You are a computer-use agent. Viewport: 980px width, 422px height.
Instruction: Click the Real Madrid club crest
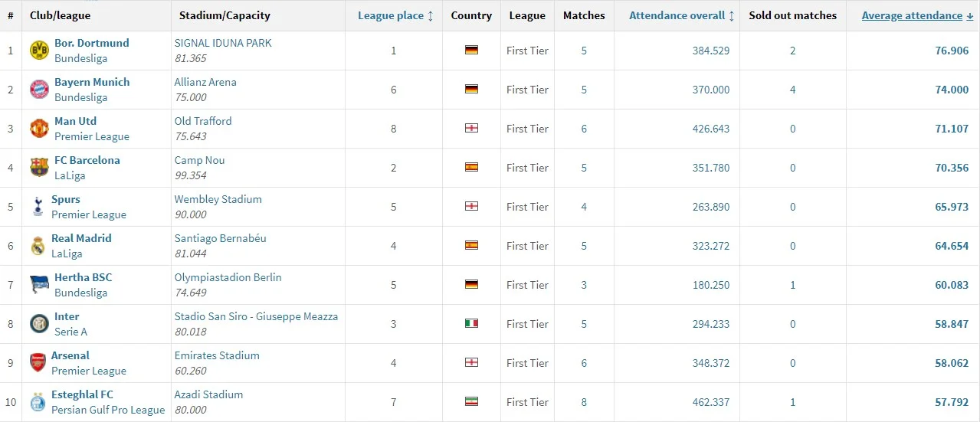click(x=38, y=246)
